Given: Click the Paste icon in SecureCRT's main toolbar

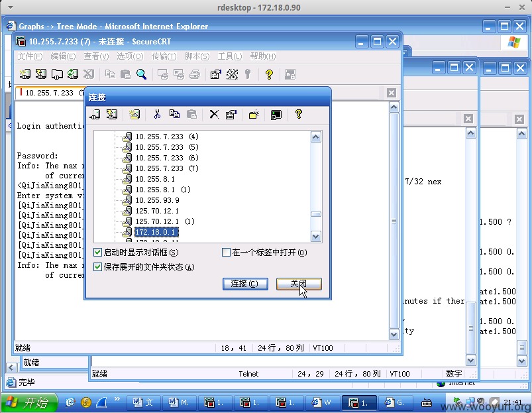Looking at the screenshot, I should (x=125, y=74).
